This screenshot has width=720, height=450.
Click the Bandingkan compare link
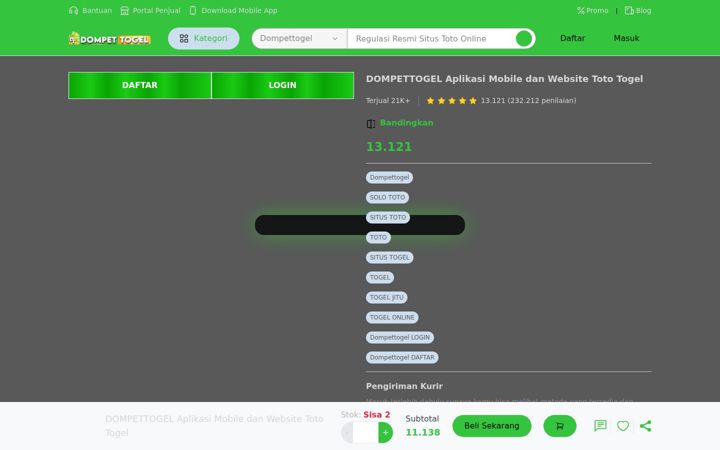click(x=406, y=123)
